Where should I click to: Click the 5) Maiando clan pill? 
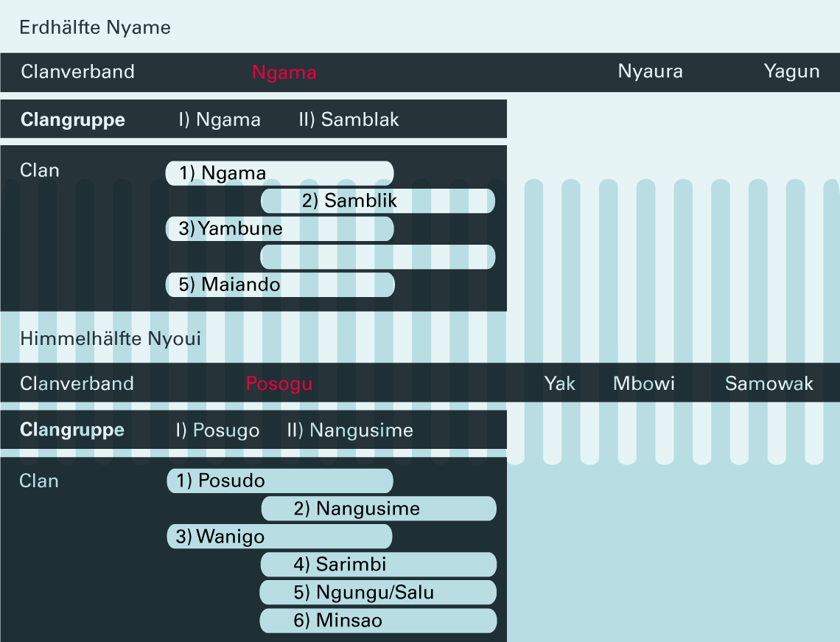click(280, 285)
